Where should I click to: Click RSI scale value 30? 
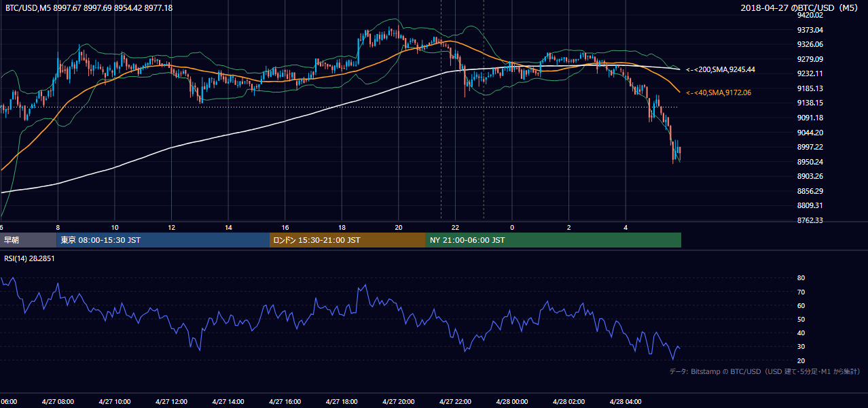(x=801, y=347)
